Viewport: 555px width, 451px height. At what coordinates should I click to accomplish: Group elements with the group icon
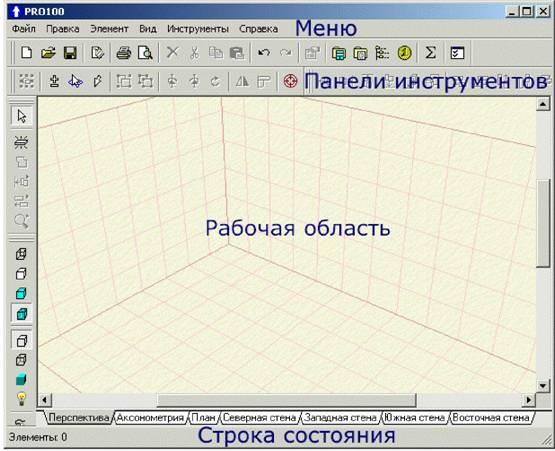pyautogui.click(x=124, y=81)
